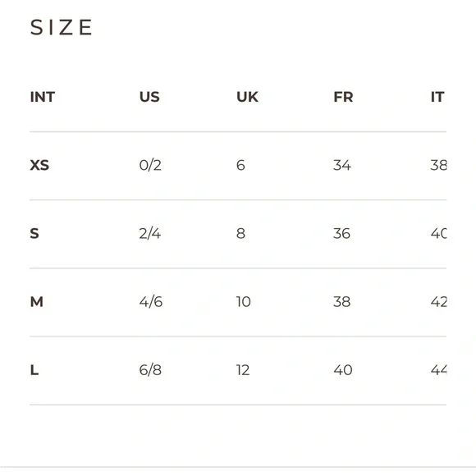Click FR size 34 value
Viewport: 476px width, 476px height.
pyautogui.click(x=342, y=166)
